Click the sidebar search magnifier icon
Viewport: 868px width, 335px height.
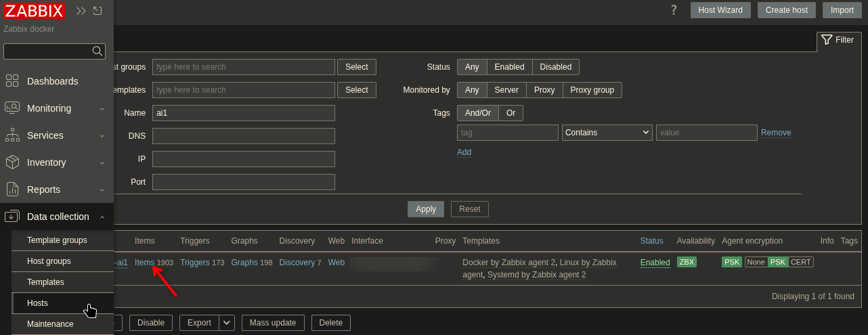click(x=98, y=51)
